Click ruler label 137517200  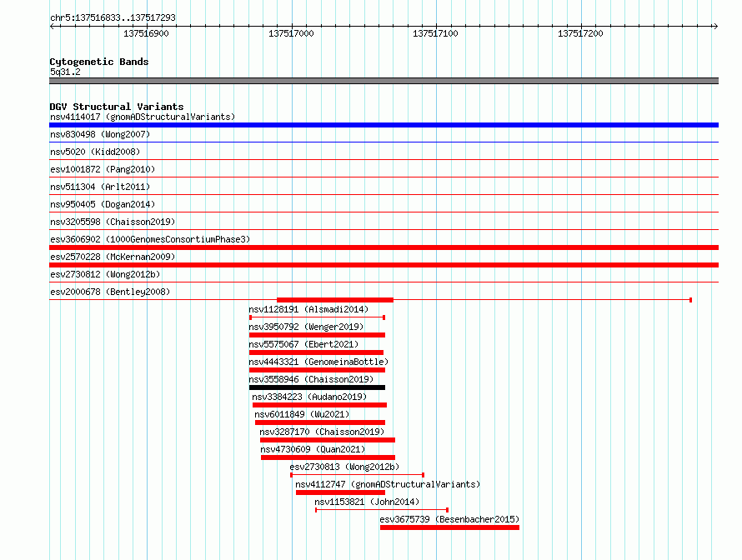click(x=580, y=33)
